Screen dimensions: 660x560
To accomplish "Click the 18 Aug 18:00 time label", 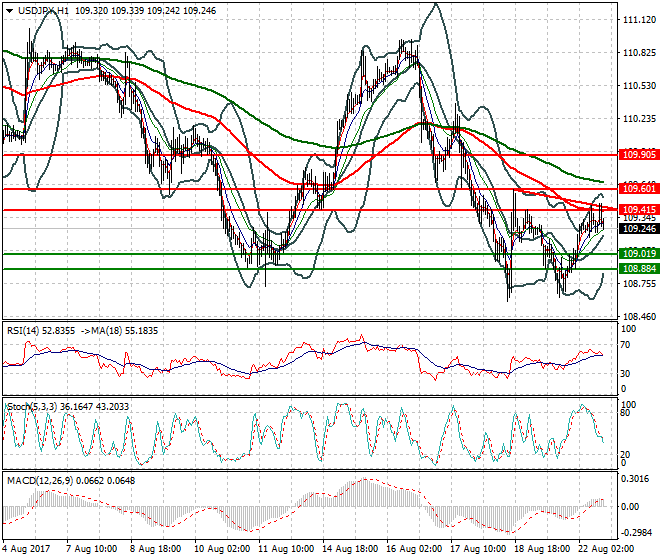I will (x=542, y=549).
